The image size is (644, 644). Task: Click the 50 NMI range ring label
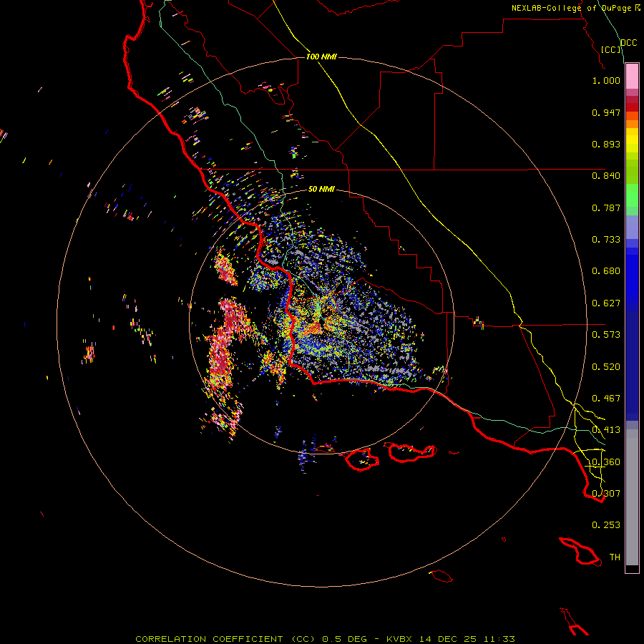tap(321, 189)
